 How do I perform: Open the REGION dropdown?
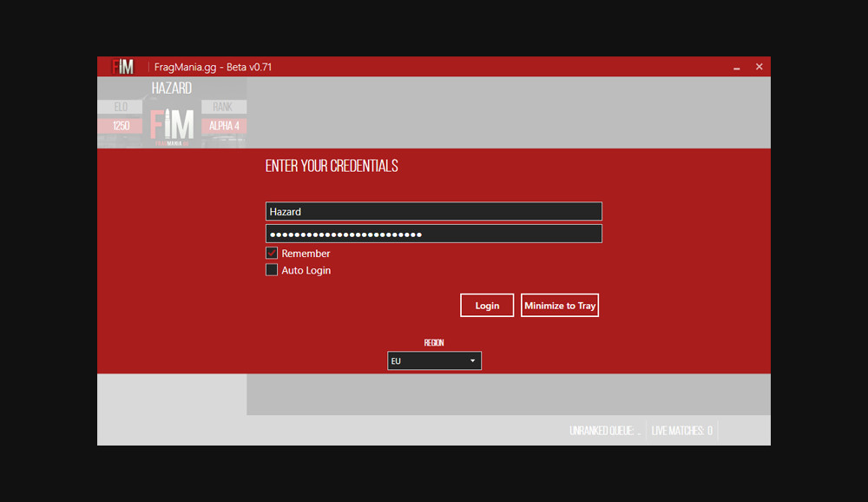coord(434,360)
